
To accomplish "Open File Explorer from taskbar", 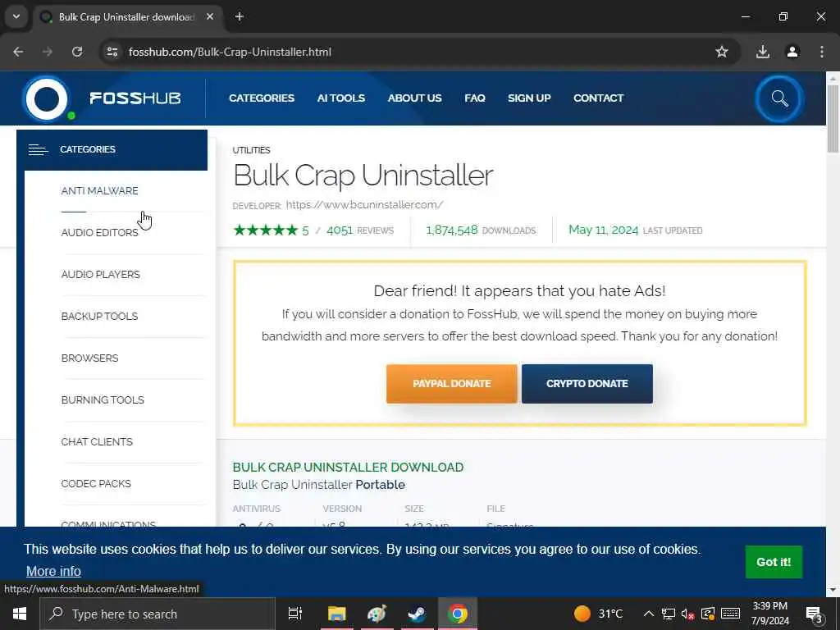I will (337, 614).
